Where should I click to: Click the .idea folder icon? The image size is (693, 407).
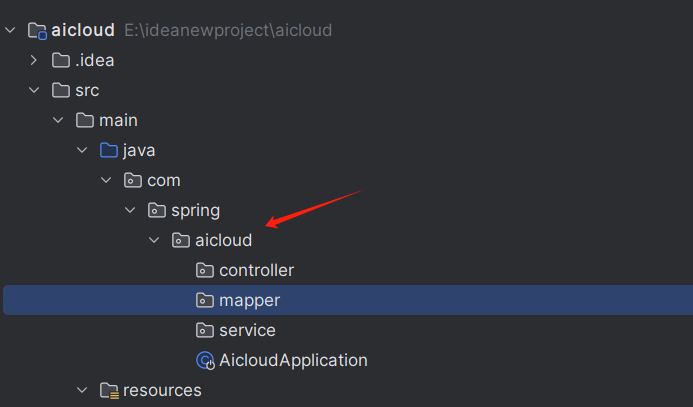[x=61, y=60]
